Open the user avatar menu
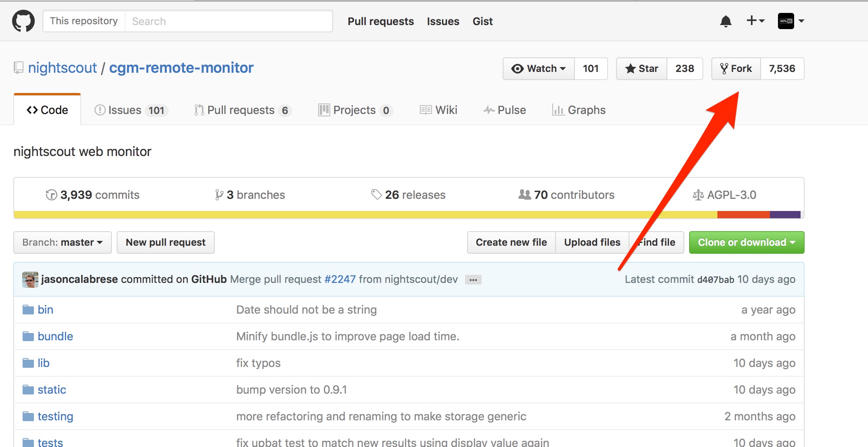 791,21
